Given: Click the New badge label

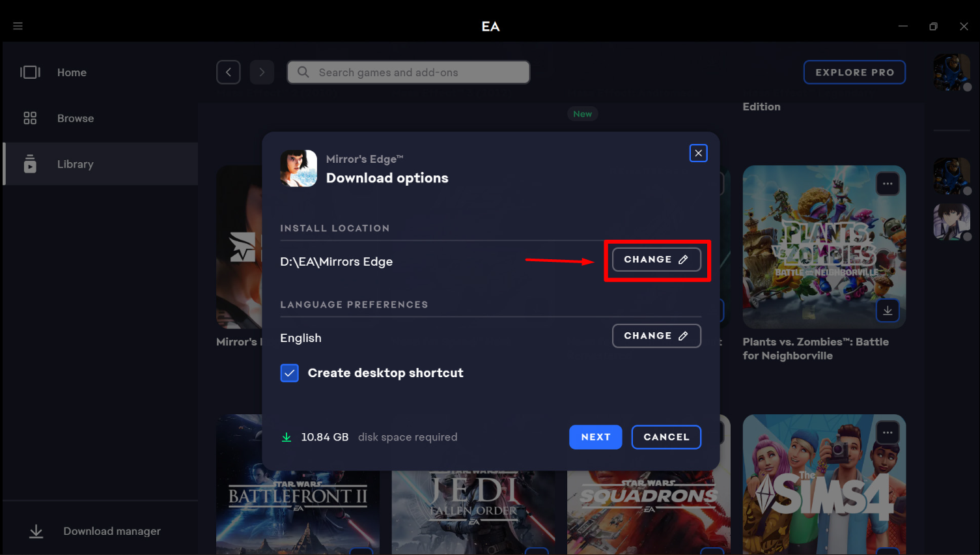Looking at the screenshot, I should coord(582,114).
